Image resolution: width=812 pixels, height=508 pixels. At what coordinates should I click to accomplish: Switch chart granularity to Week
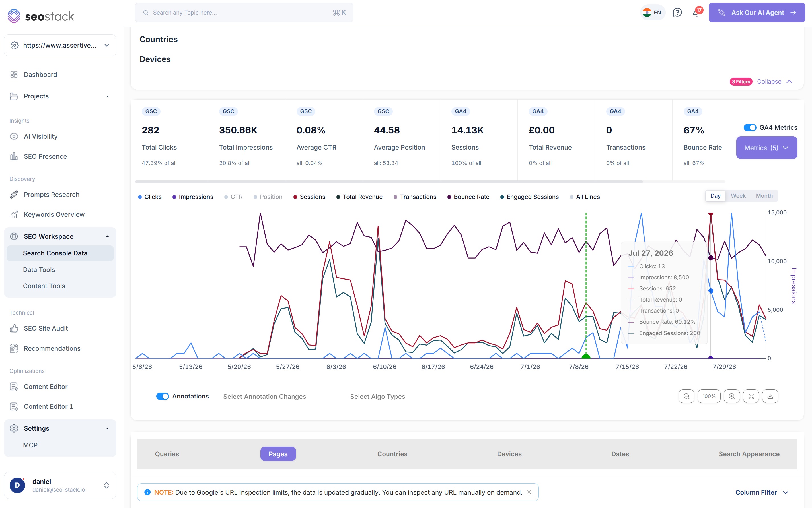(738, 196)
